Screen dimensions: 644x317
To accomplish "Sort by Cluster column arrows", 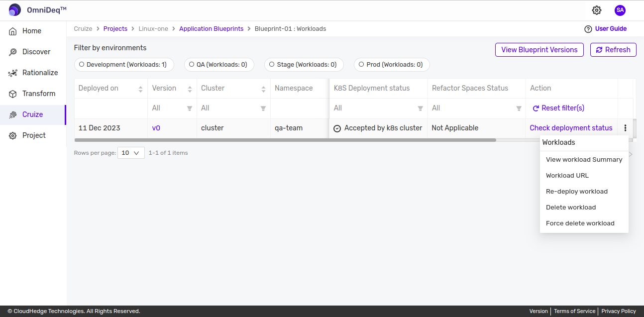I will click(x=263, y=89).
